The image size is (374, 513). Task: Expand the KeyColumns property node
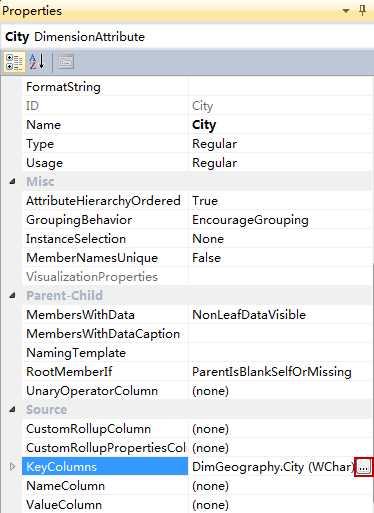12,467
